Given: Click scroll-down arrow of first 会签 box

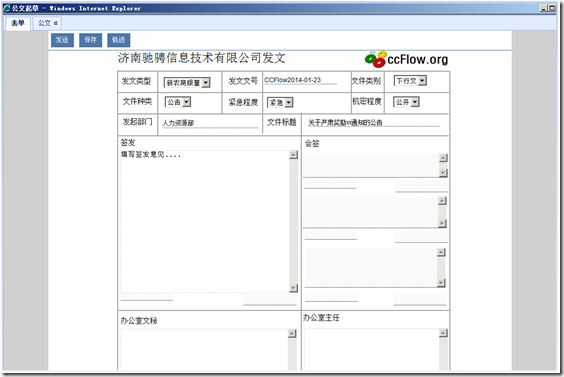Looking at the screenshot, I should point(443,173).
